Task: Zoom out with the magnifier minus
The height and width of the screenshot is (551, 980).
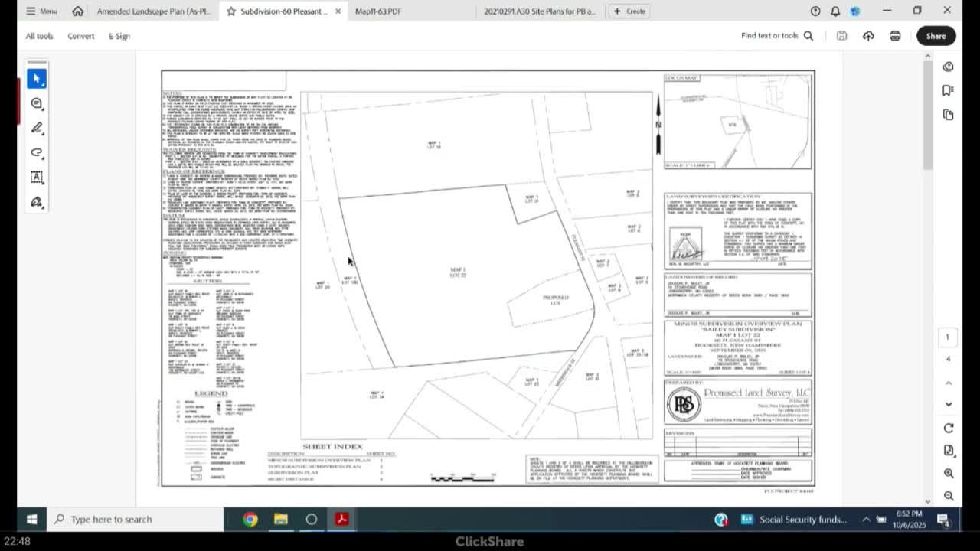Action: tap(949, 496)
